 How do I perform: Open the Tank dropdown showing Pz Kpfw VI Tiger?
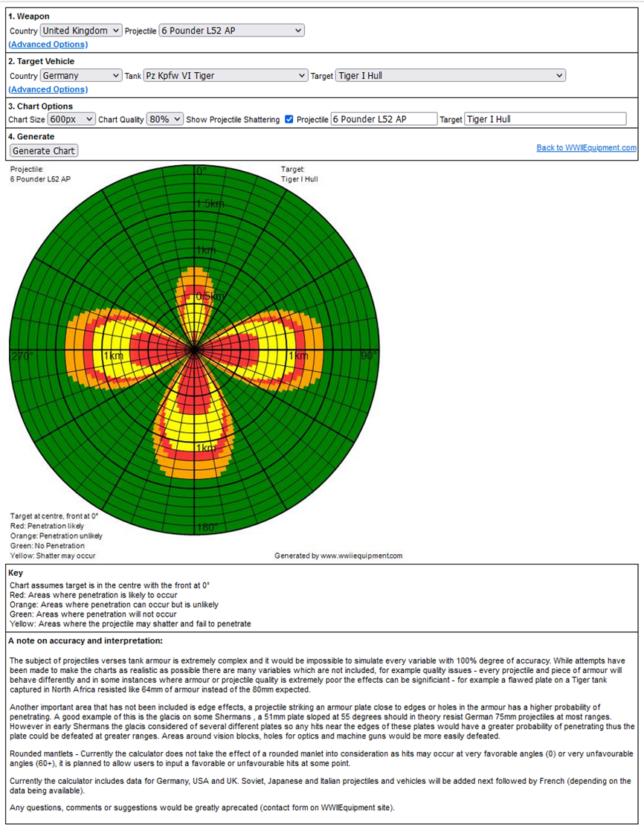(225, 76)
